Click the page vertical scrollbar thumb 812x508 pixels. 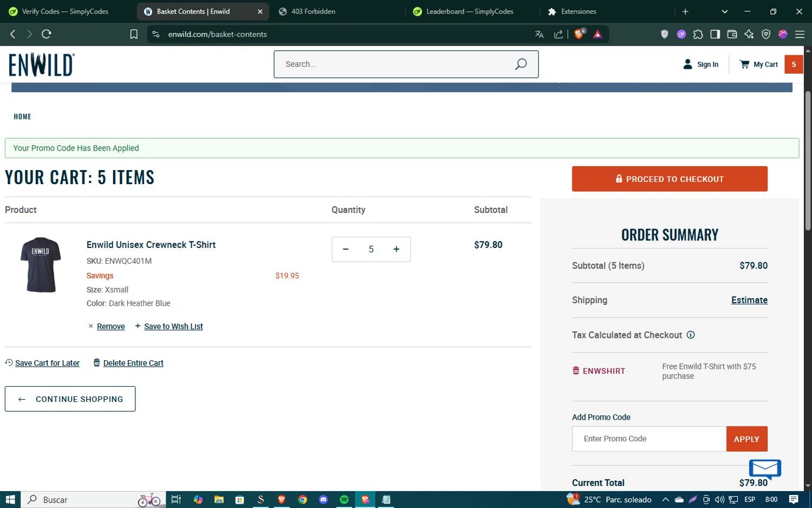(808, 160)
